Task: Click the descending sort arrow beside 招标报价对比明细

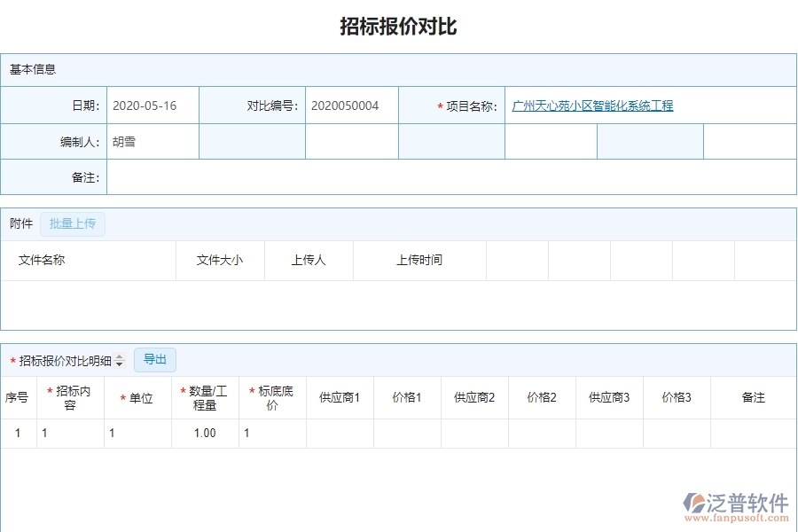Action: tap(120, 363)
